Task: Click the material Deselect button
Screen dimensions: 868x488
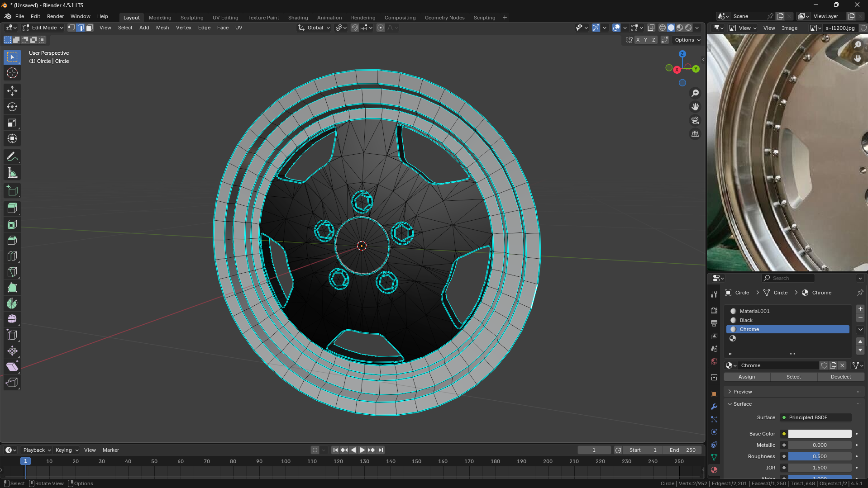Action: click(841, 377)
